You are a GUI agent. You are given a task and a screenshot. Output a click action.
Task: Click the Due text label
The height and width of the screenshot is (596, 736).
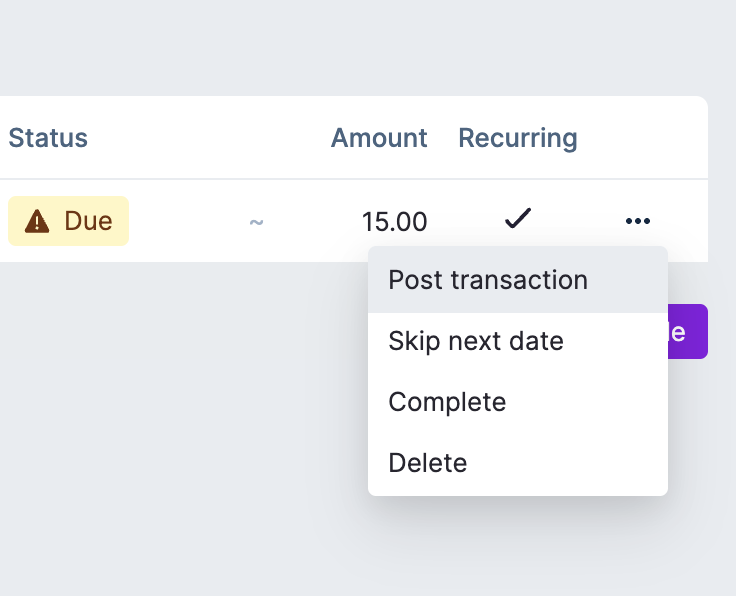[x=88, y=221]
